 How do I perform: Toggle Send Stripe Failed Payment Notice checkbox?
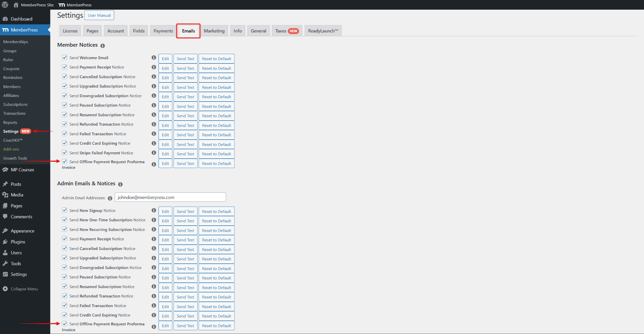tap(65, 153)
